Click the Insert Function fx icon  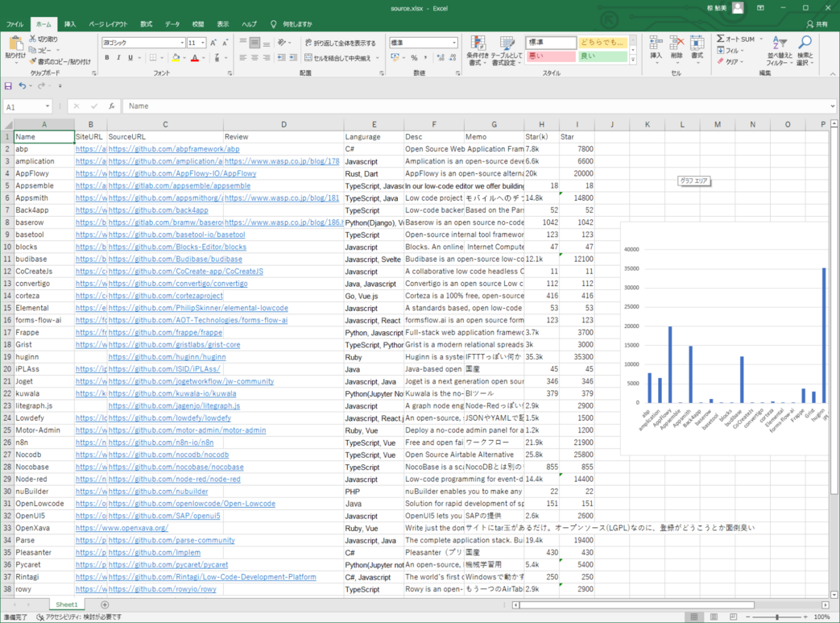[111, 106]
